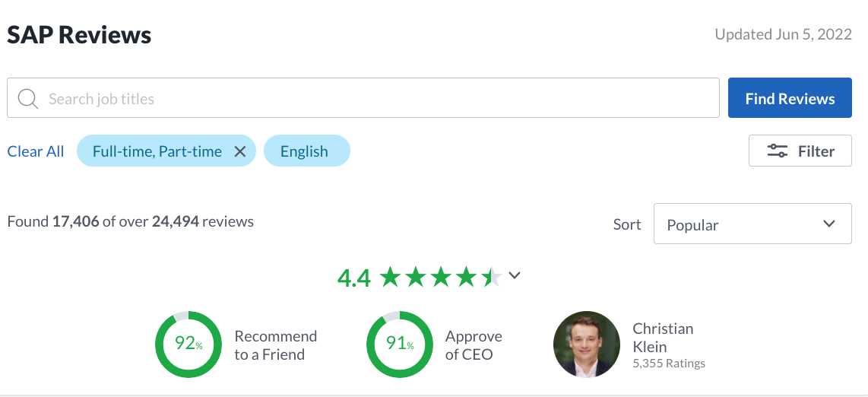Click the Sort dropdown arrow
Image resolution: width=868 pixels, height=397 pixels.
(x=828, y=224)
